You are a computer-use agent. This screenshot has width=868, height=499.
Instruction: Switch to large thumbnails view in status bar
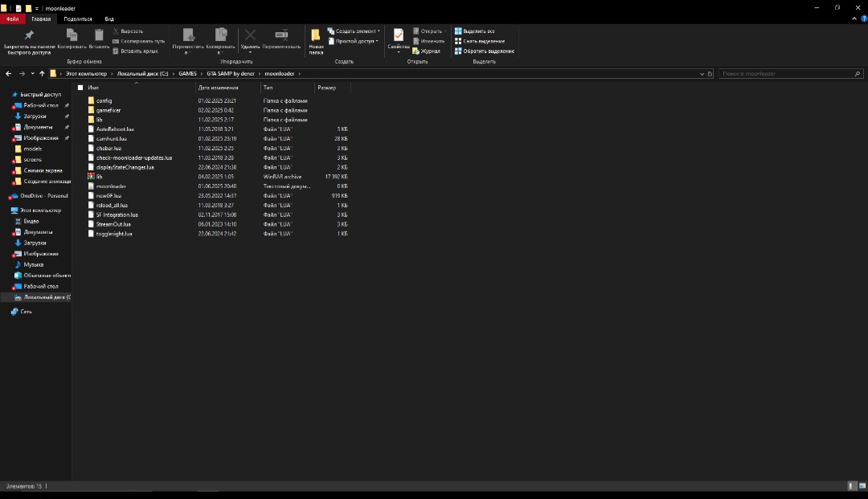click(x=861, y=486)
